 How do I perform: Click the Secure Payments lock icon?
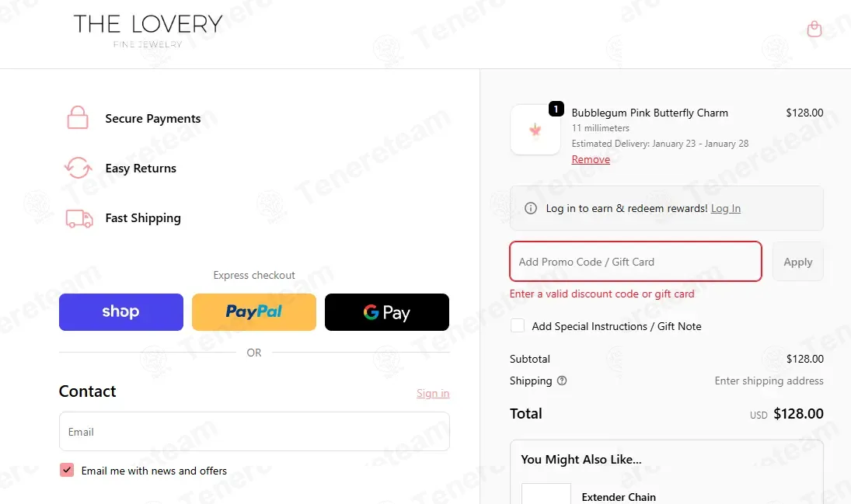tap(78, 117)
